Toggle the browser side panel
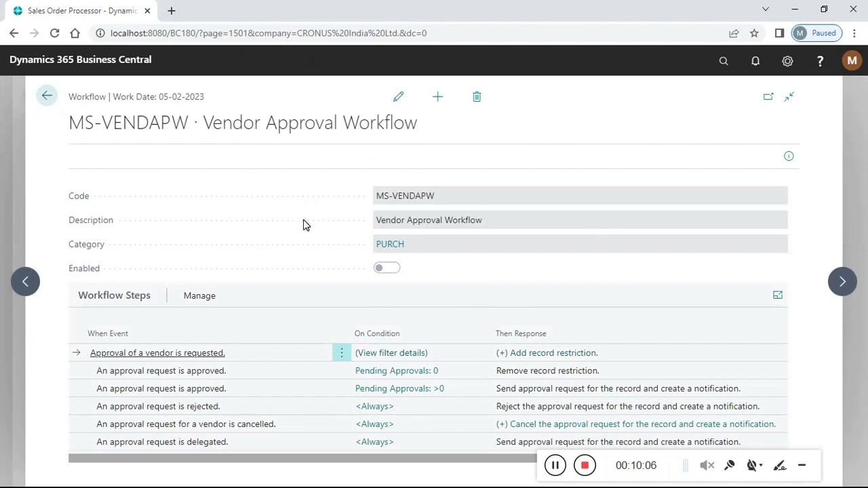 (779, 33)
